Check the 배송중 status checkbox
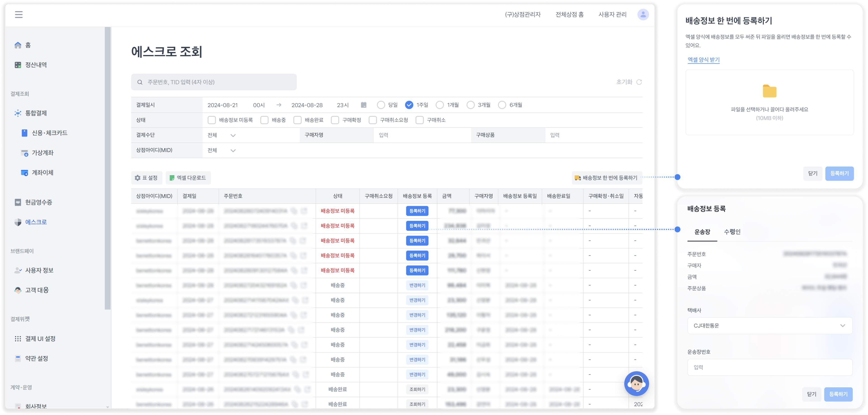Screen dimensions: 868x415 (264, 120)
